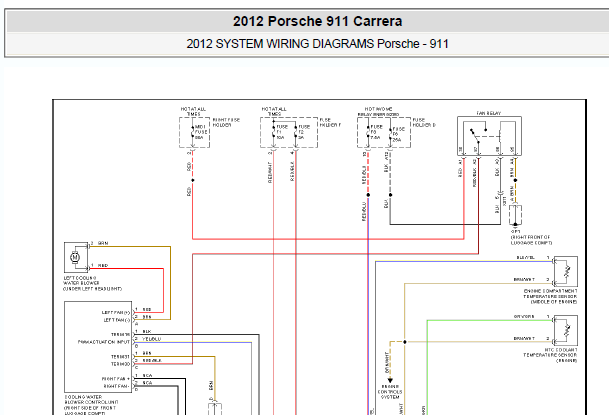Click the splice dot on RED wire below MIDI fuse

tap(193, 180)
